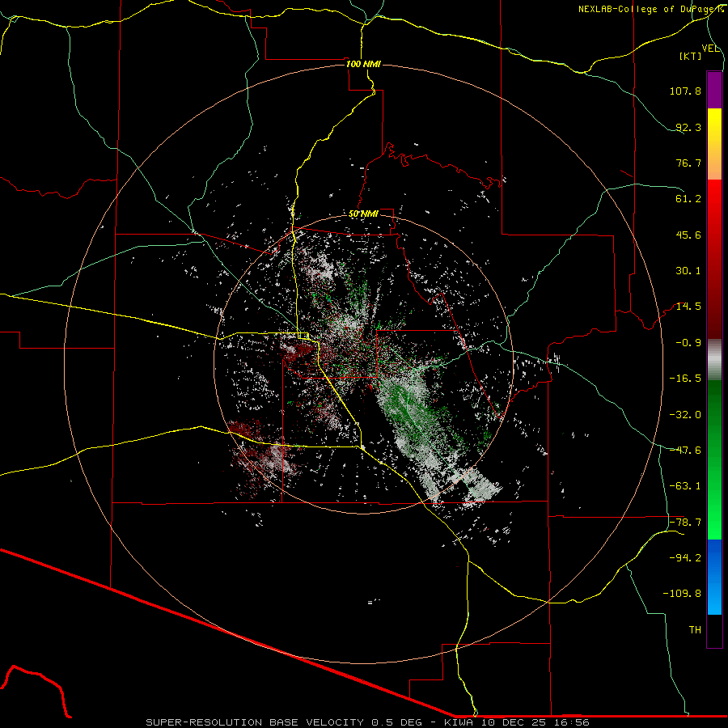Click the -16.5 legend value

685,379
